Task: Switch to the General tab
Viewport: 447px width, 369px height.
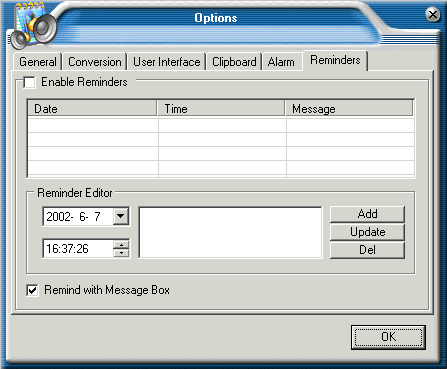Action: click(x=38, y=62)
